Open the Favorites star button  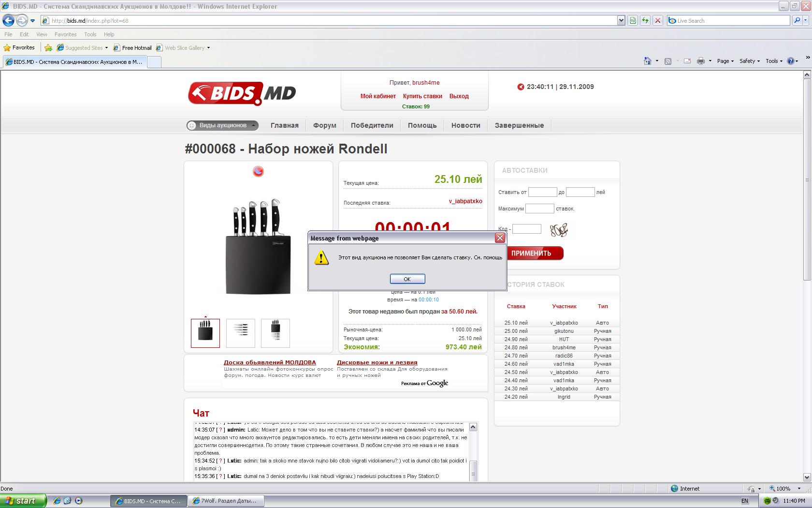(19, 48)
